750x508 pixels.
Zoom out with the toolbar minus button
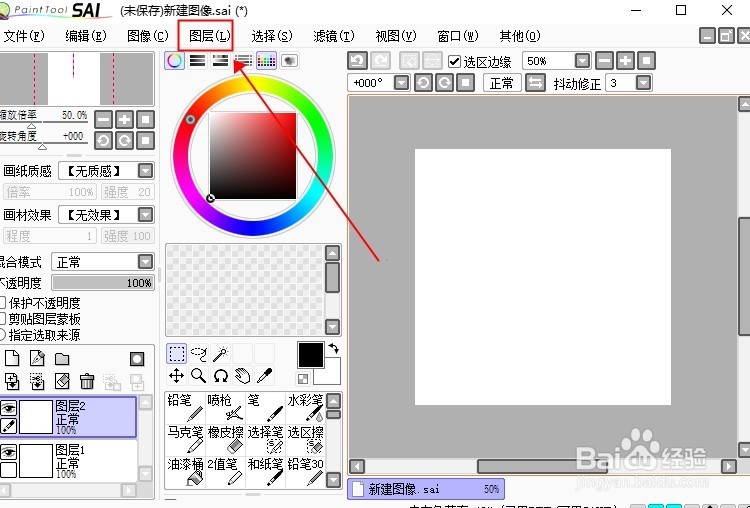click(x=604, y=61)
